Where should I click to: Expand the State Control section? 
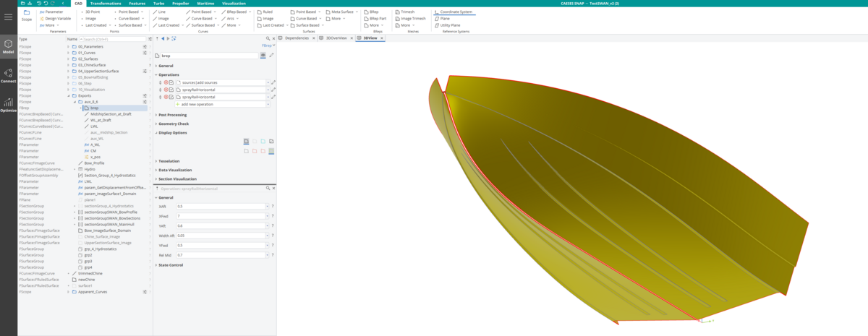(x=170, y=265)
